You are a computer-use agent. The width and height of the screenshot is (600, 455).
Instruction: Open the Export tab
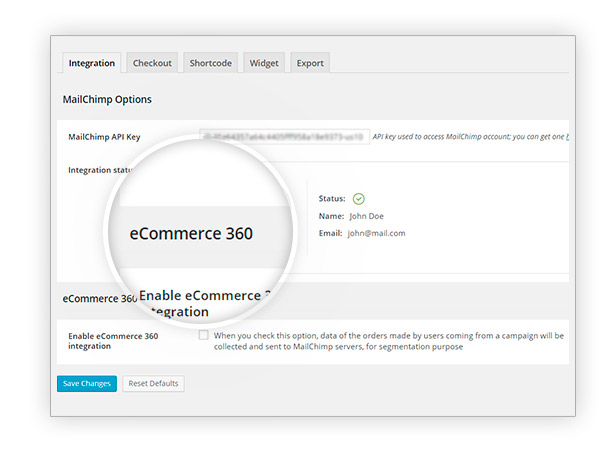point(310,63)
